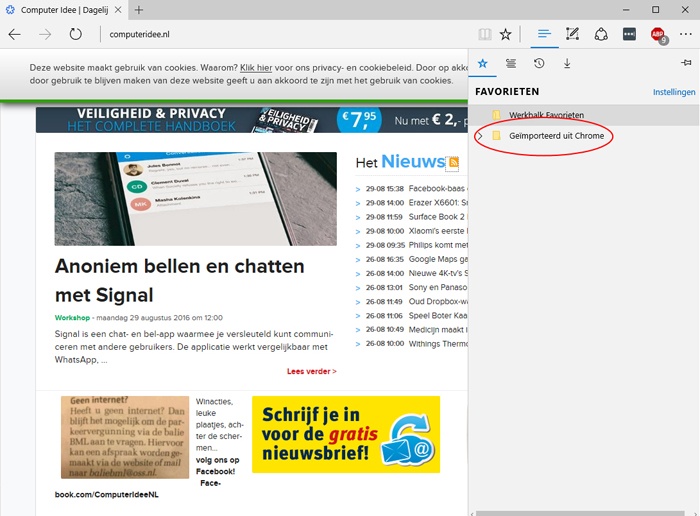Open news item 'Sony en Panaso'
This screenshot has width=700, height=516.
(438, 287)
